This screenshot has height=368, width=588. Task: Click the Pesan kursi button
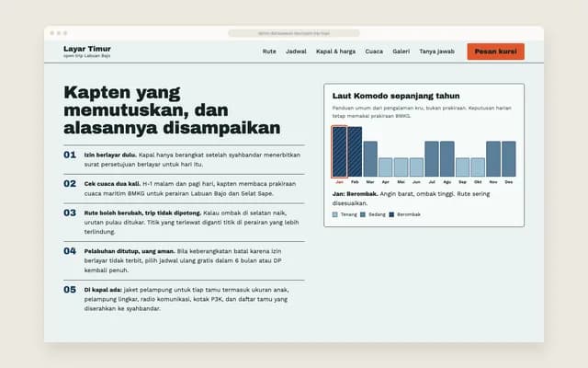click(x=495, y=52)
